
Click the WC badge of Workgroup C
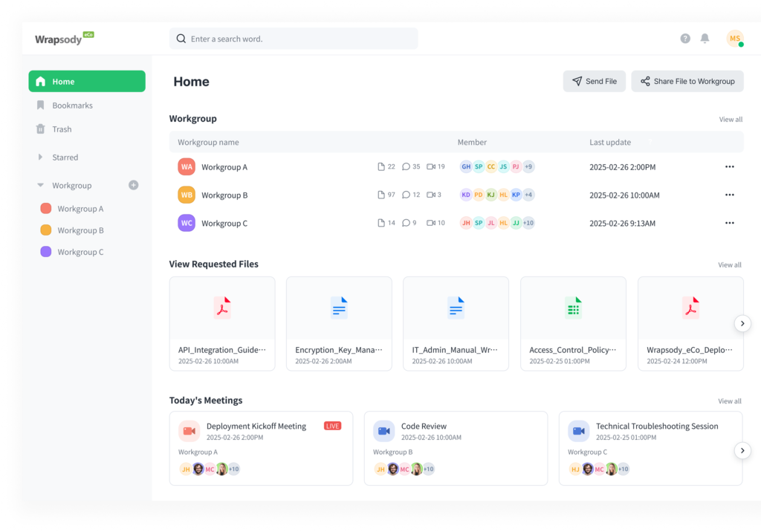click(187, 223)
